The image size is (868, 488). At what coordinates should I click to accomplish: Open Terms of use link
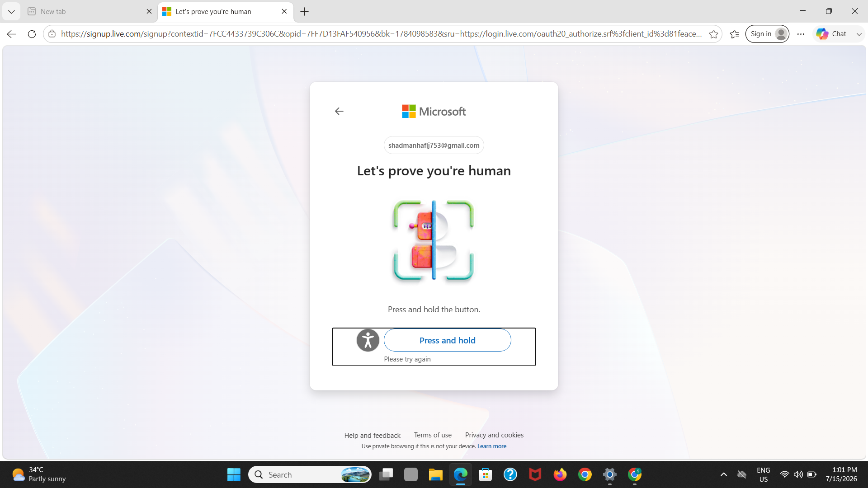point(433,435)
